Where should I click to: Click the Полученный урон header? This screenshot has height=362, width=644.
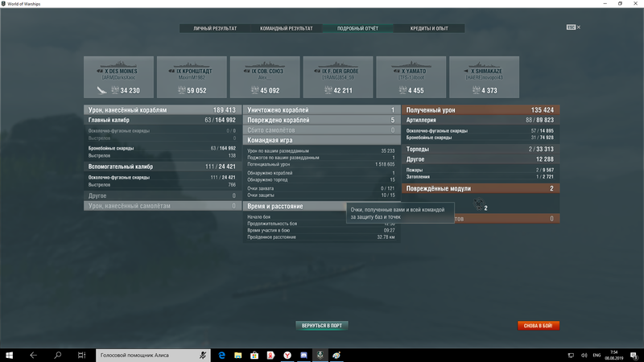tap(481, 110)
